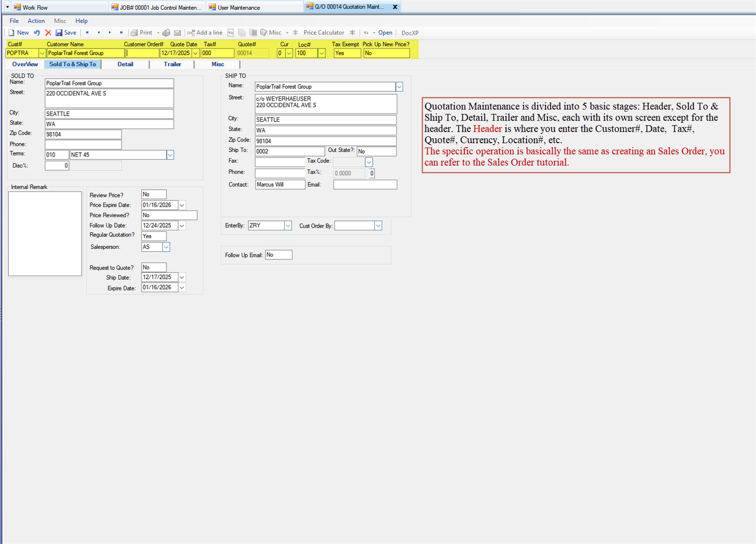Click the Tax Exempt Yes field
The width and height of the screenshot is (756, 544).
tap(347, 53)
